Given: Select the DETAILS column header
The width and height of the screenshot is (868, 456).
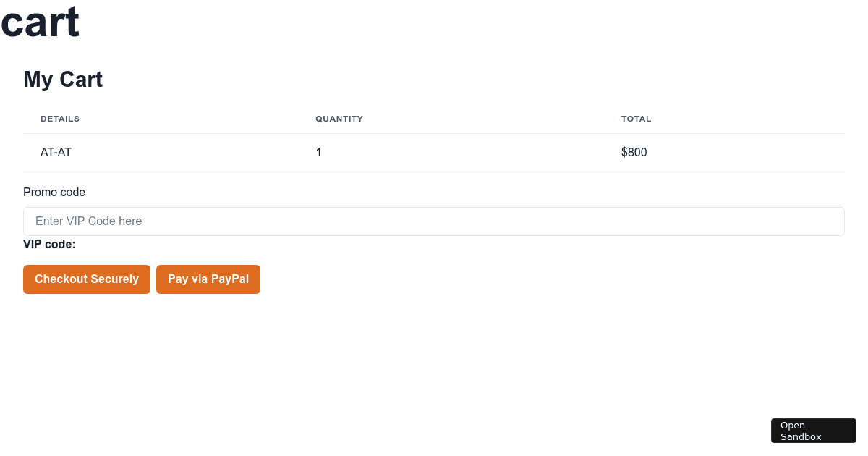Looking at the screenshot, I should click(x=60, y=119).
